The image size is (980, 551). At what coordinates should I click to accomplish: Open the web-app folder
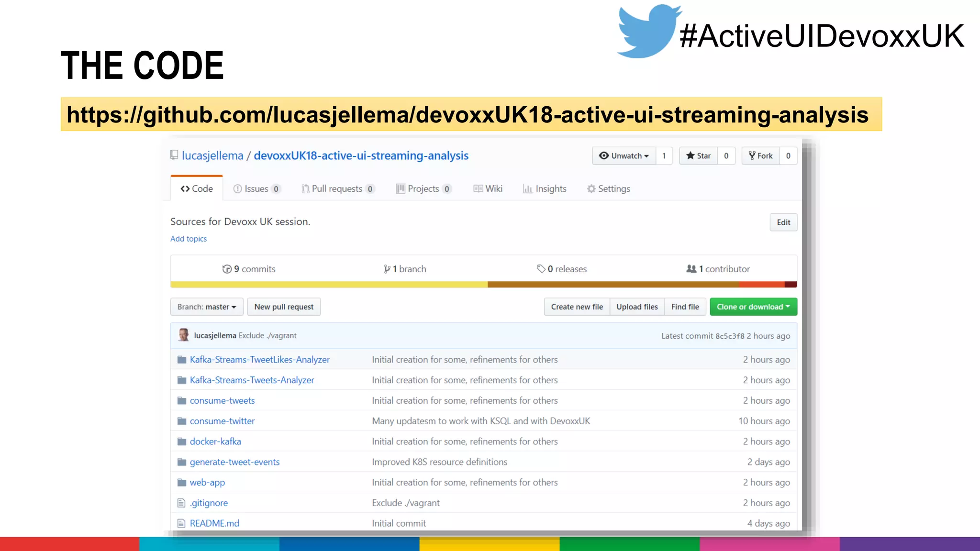point(207,483)
